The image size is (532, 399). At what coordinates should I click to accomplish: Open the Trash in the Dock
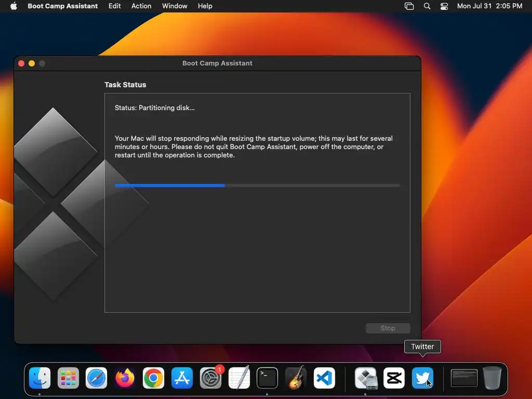coord(492,378)
